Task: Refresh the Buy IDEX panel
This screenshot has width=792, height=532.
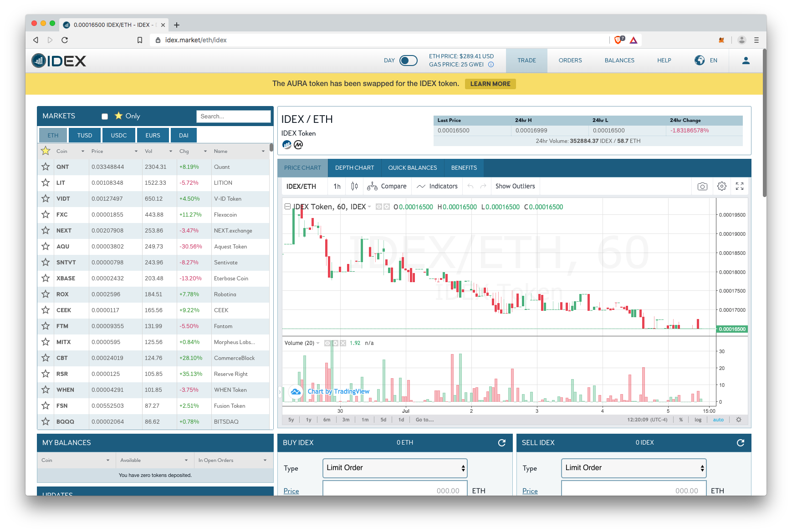Action: [502, 443]
